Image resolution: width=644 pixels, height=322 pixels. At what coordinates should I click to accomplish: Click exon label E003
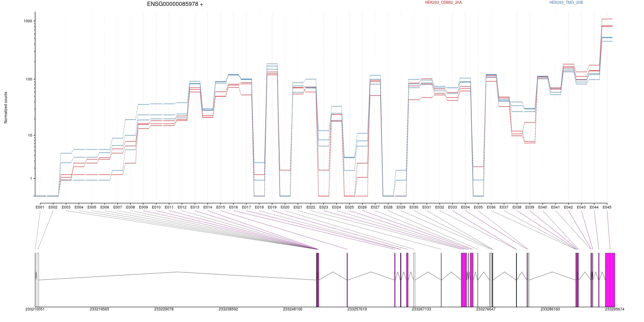66,207
